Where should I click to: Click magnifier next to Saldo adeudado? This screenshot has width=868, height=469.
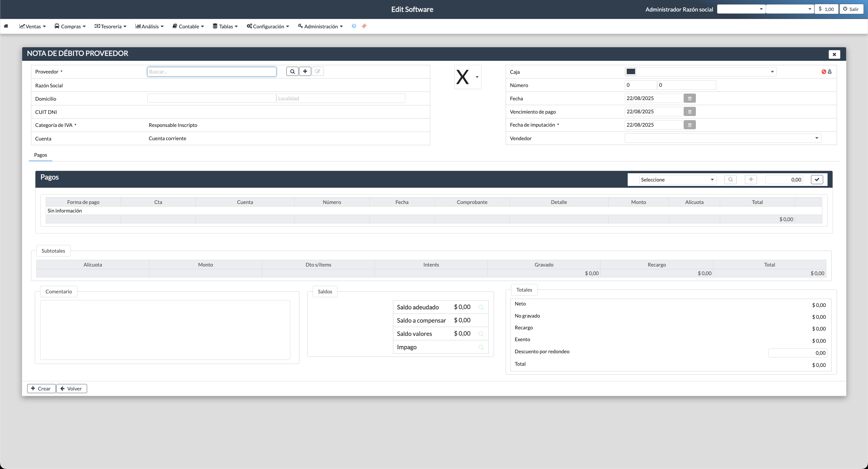pyautogui.click(x=481, y=307)
